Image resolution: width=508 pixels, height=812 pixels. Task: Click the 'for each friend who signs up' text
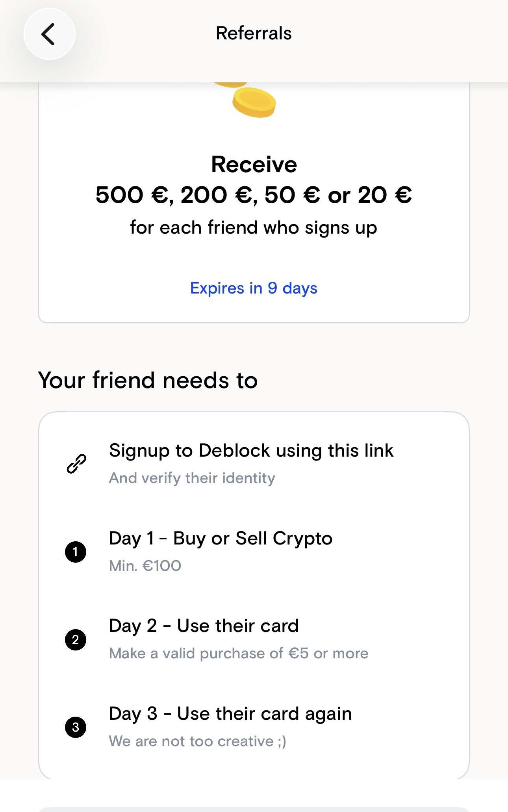pos(254,228)
